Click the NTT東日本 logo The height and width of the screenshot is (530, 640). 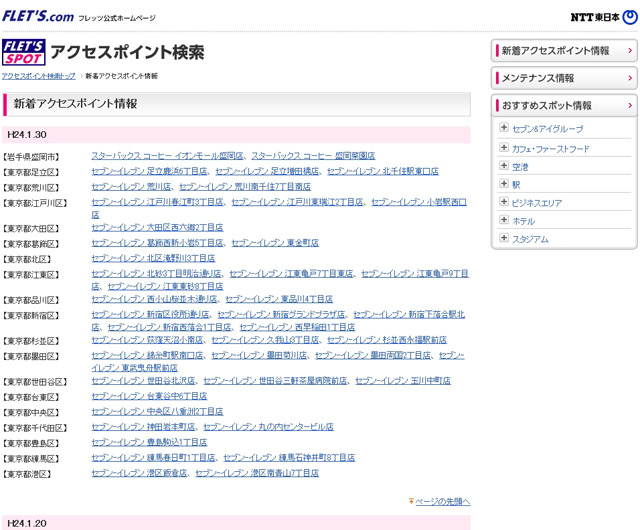coord(604,17)
